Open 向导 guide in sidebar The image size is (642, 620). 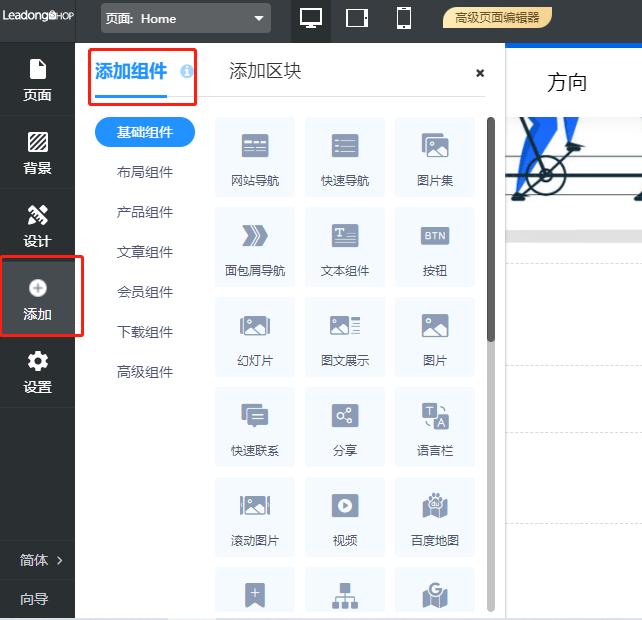pos(34,599)
